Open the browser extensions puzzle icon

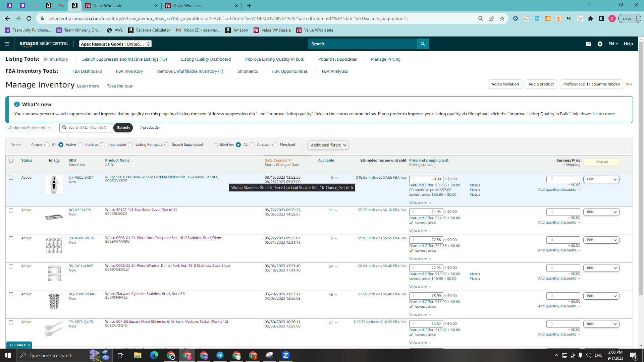(591, 18)
